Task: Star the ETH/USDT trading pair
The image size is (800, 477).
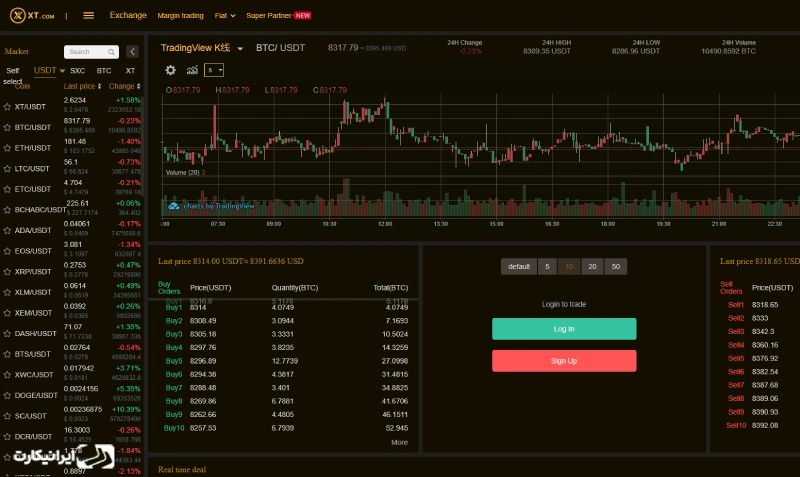Action: 7,147
